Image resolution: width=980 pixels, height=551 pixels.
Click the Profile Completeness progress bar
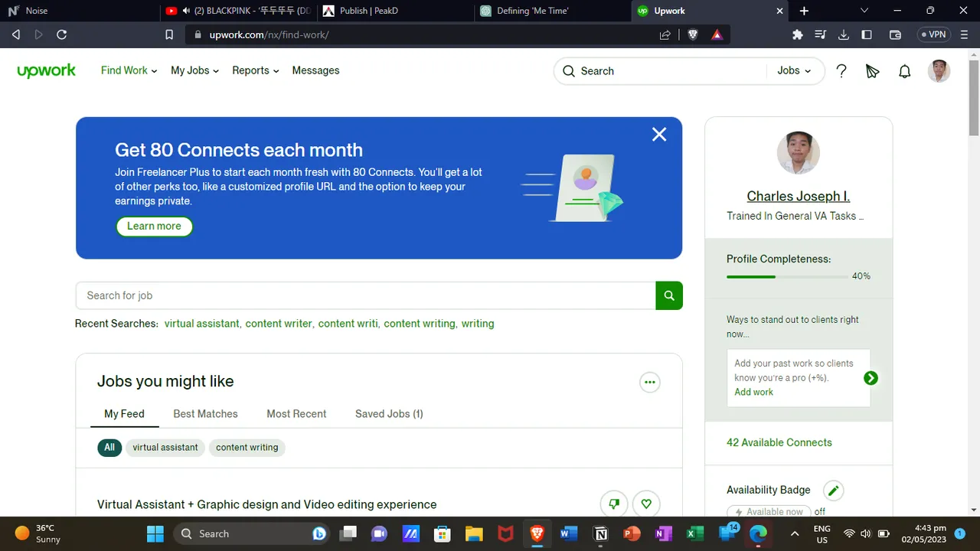787,276
